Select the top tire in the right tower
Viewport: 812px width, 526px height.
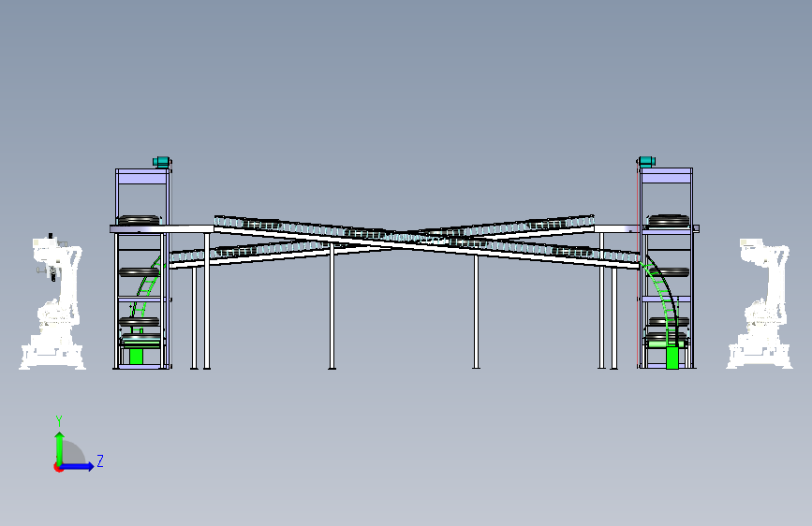pos(669,221)
